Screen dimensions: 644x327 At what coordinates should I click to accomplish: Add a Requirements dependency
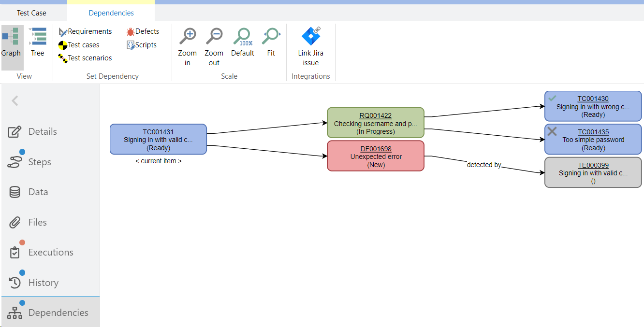85,31
